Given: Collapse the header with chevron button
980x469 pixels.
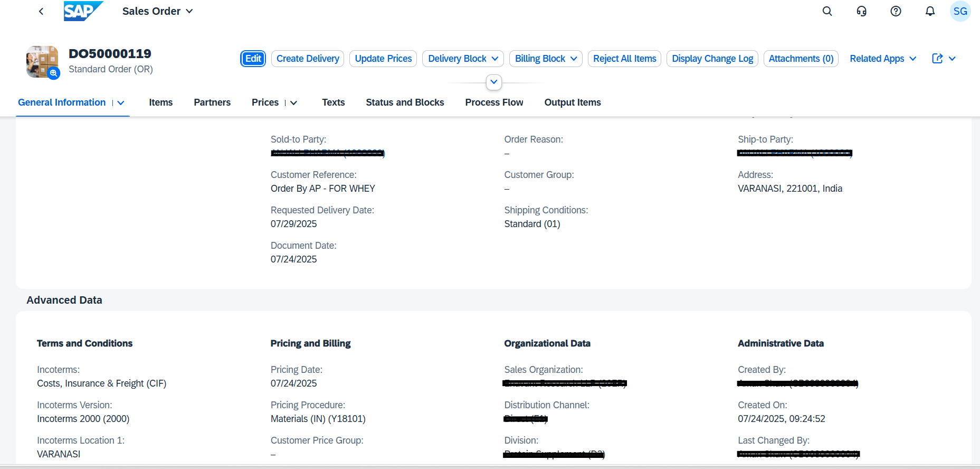Looking at the screenshot, I should pos(493,82).
